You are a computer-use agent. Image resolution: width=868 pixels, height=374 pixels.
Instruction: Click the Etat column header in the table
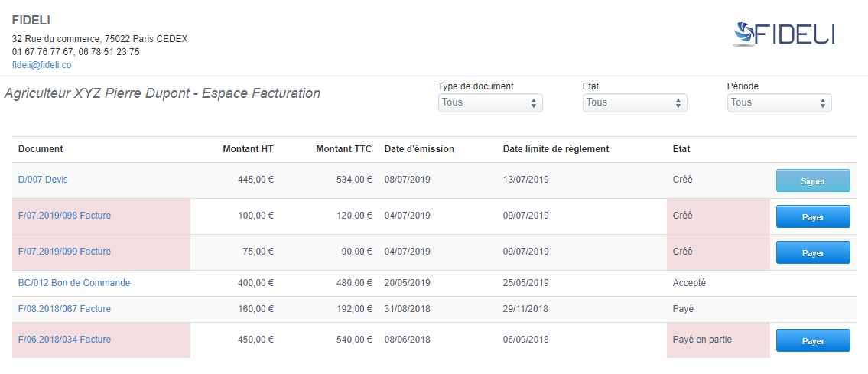(x=681, y=149)
